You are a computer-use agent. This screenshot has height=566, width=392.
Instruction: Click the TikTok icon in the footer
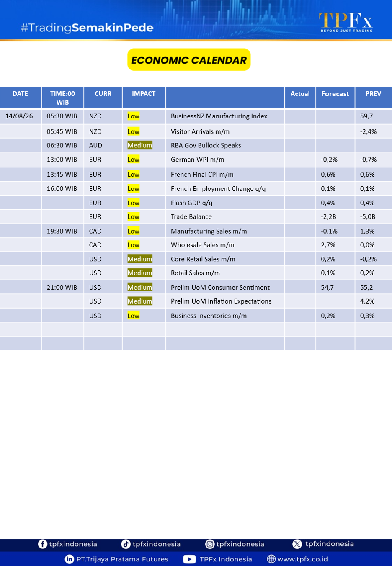coord(126,544)
